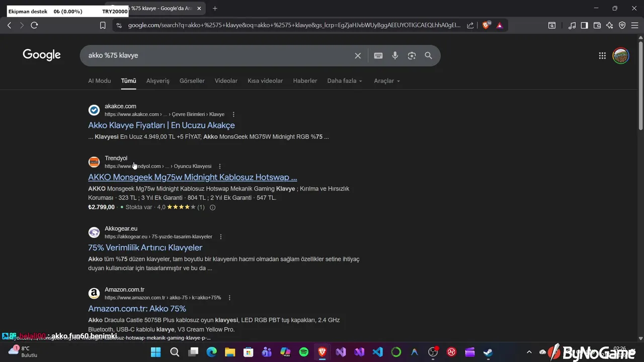The height and width of the screenshot is (362, 644).
Task: Click the Google logo
Action: (x=42, y=55)
